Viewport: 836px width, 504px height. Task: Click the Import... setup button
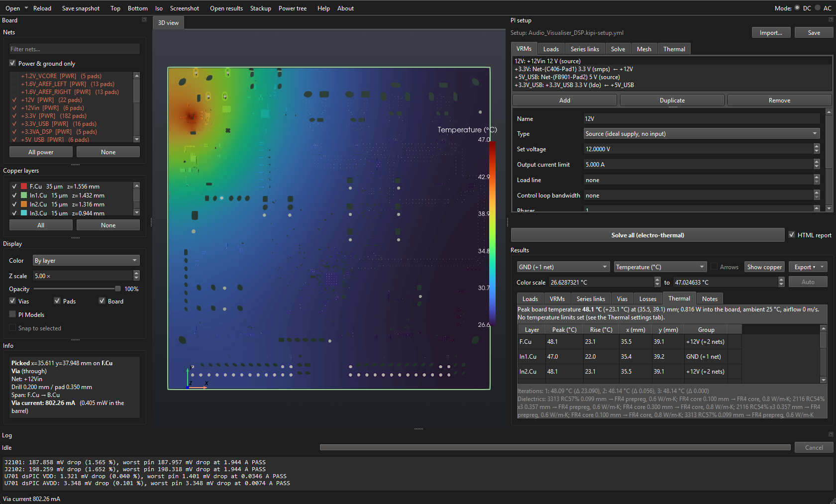pos(771,32)
